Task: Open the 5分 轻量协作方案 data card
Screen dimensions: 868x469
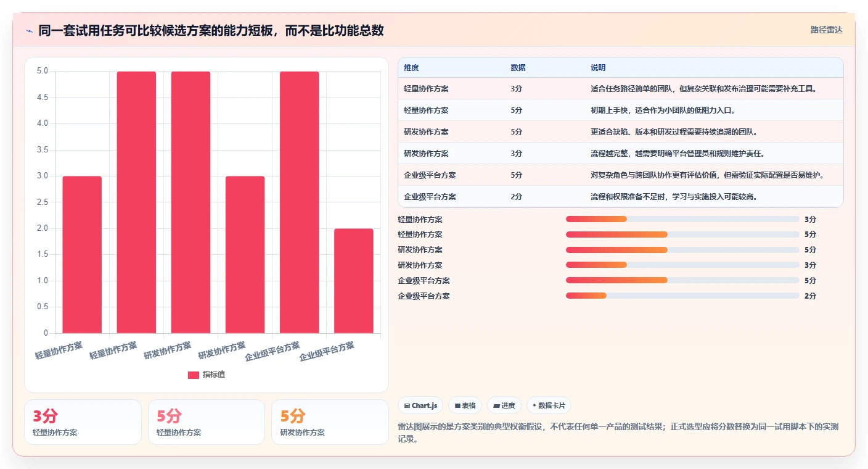Action: [207, 422]
